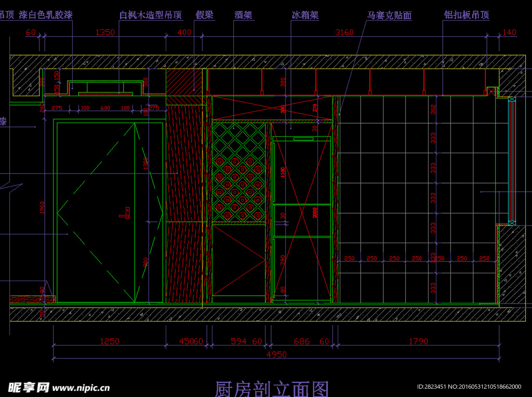Click the vertical 2000 fridge dimension
This screenshot has width=532, height=397.
click(315, 213)
